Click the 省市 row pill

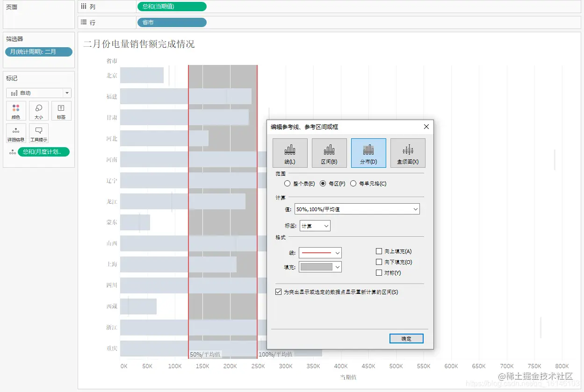[172, 22]
